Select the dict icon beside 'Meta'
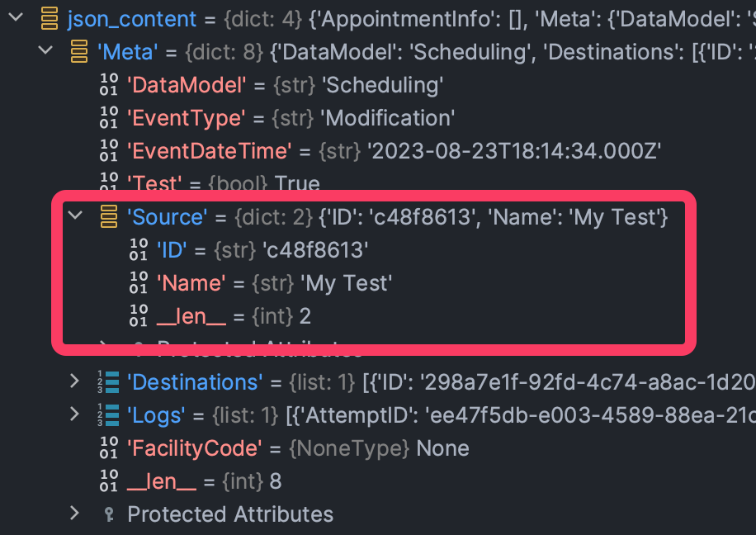 tap(78, 51)
